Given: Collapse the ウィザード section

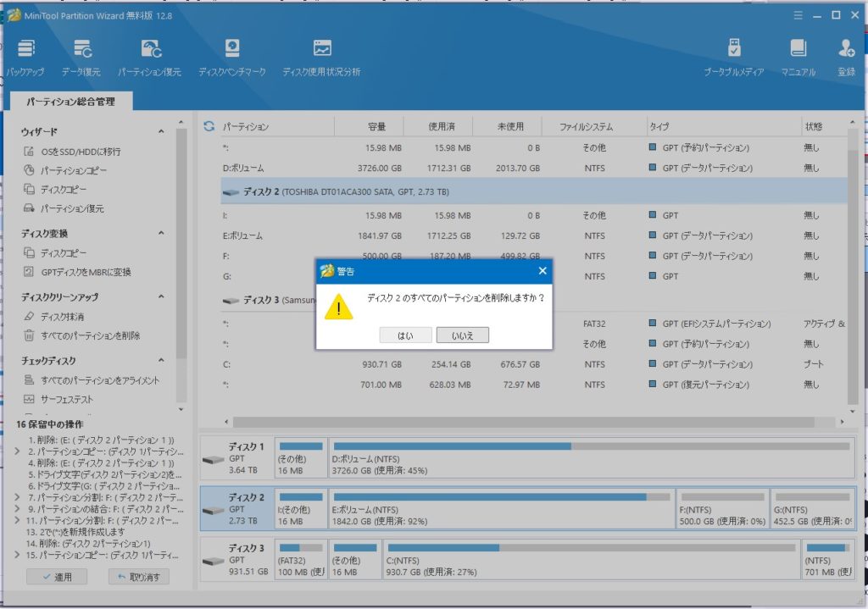Looking at the screenshot, I should pos(161,132).
